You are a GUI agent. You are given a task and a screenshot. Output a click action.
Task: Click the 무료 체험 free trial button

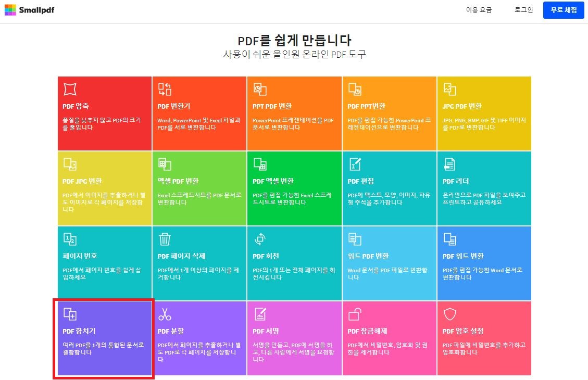(564, 10)
